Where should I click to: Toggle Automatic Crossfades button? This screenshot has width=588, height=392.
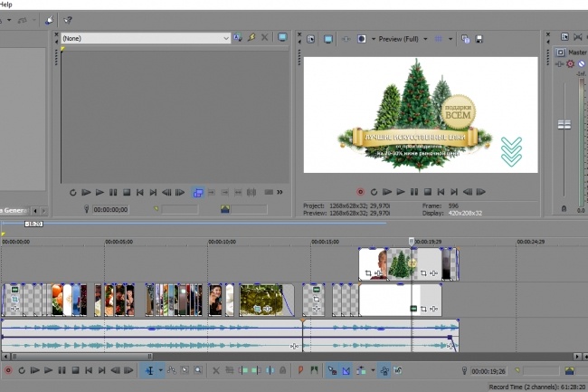[346, 370]
